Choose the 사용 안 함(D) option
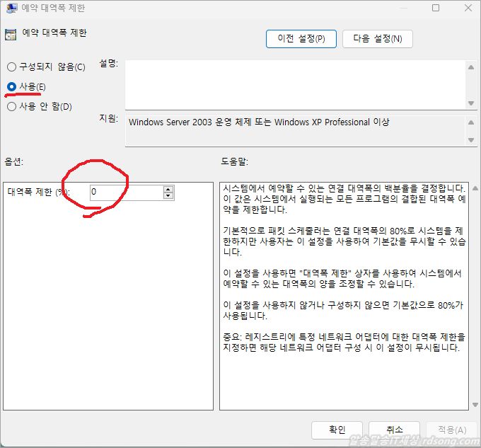 (x=11, y=107)
